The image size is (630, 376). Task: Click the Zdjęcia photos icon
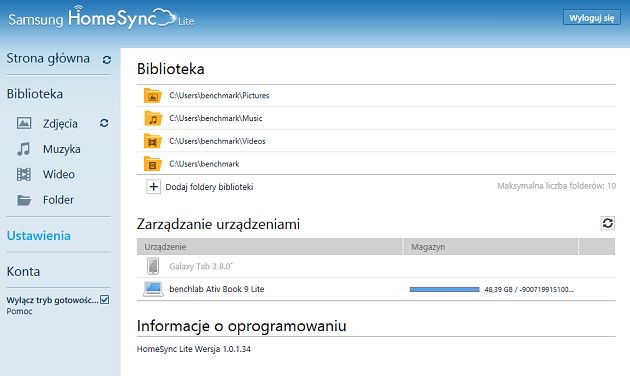(24, 123)
